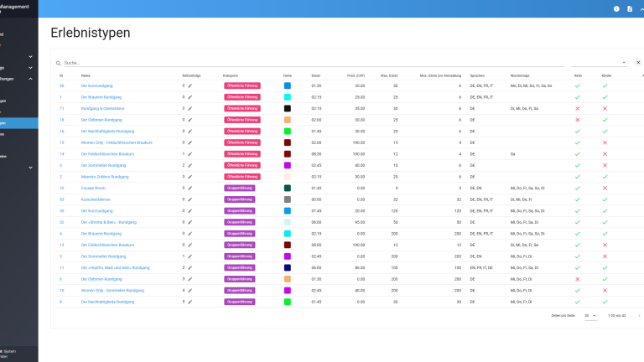Click the search magnifier icon
This screenshot has height=362, width=644.
coord(59,63)
